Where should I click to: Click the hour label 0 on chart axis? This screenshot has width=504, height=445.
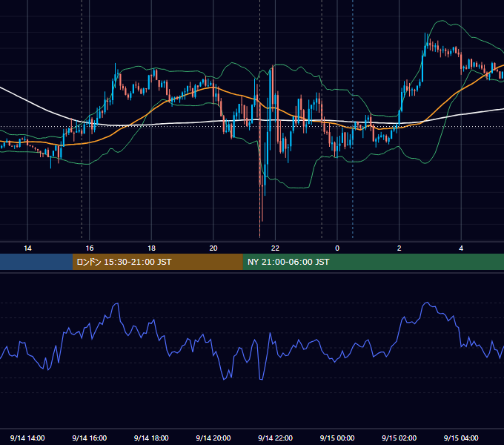(337, 248)
